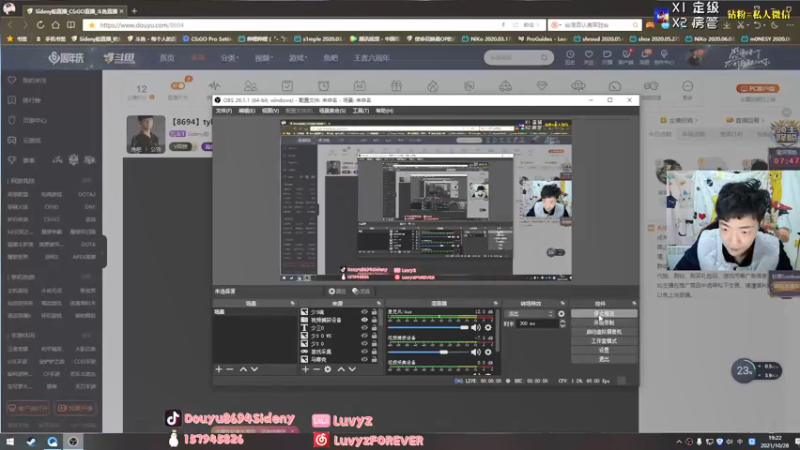Image resolution: width=800 pixels, height=450 pixels.
Task: Pop out Scenes dock header icon
Action: [292, 304]
